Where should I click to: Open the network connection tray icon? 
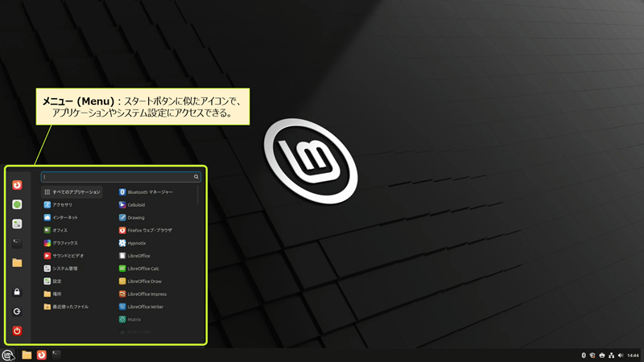(611, 356)
